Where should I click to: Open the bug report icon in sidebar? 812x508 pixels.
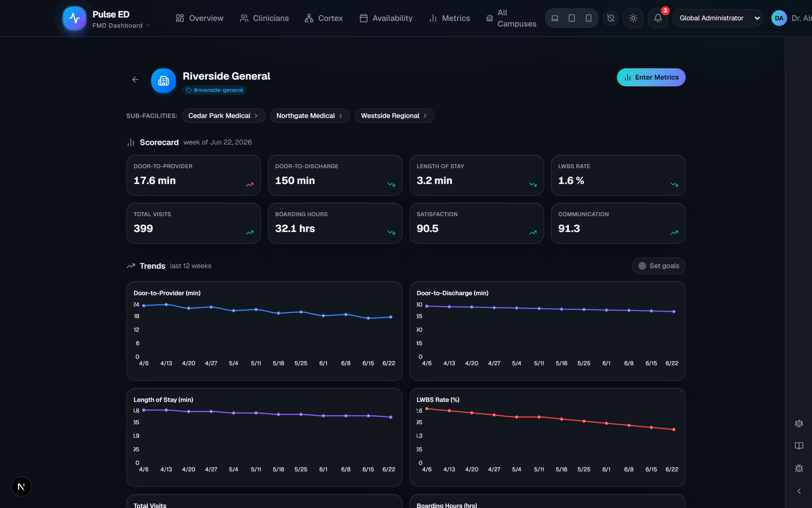point(799,468)
